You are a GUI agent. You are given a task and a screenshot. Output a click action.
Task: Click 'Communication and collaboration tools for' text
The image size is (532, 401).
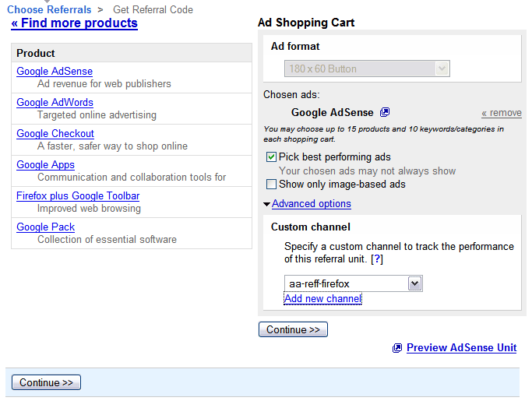132,177
